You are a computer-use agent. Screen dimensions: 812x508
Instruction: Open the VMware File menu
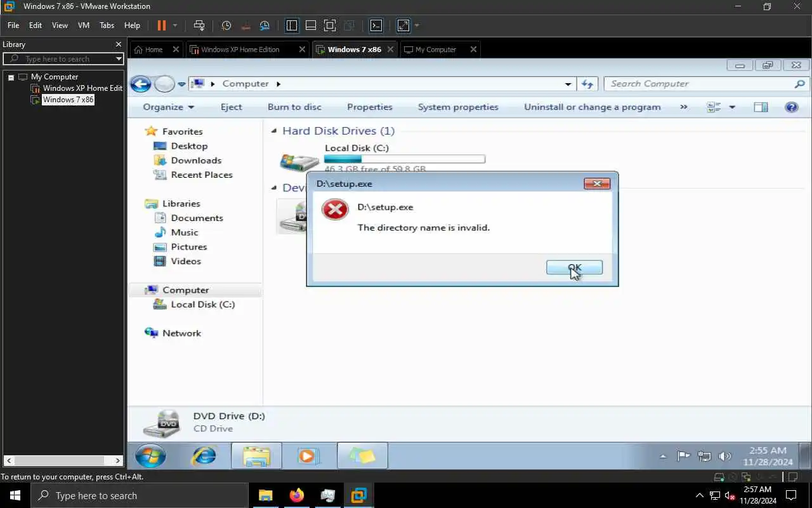click(x=13, y=25)
